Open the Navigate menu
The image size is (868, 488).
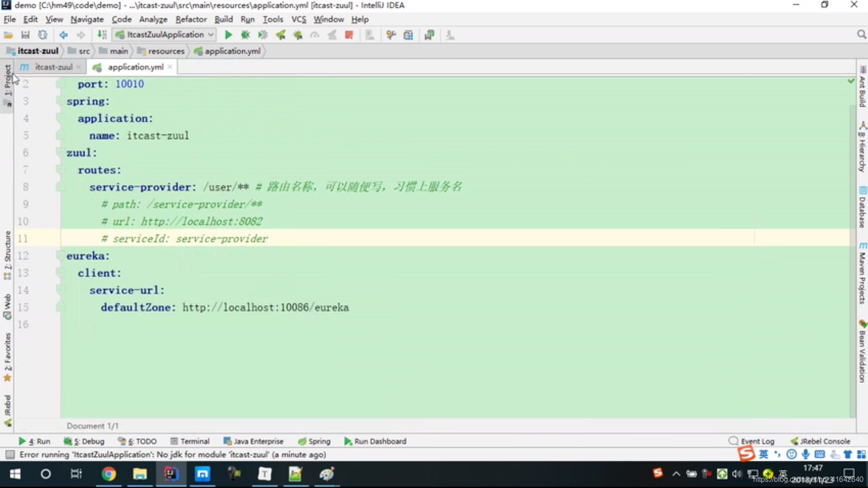(x=87, y=19)
